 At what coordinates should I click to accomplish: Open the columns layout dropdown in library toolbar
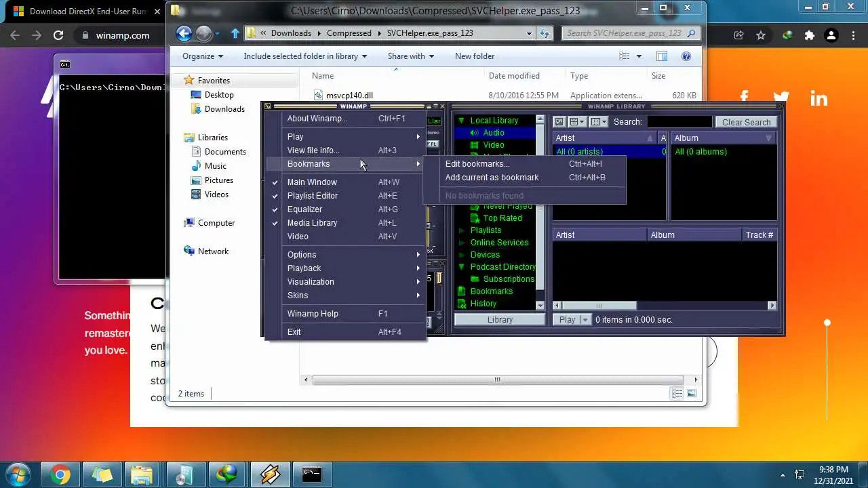598,122
